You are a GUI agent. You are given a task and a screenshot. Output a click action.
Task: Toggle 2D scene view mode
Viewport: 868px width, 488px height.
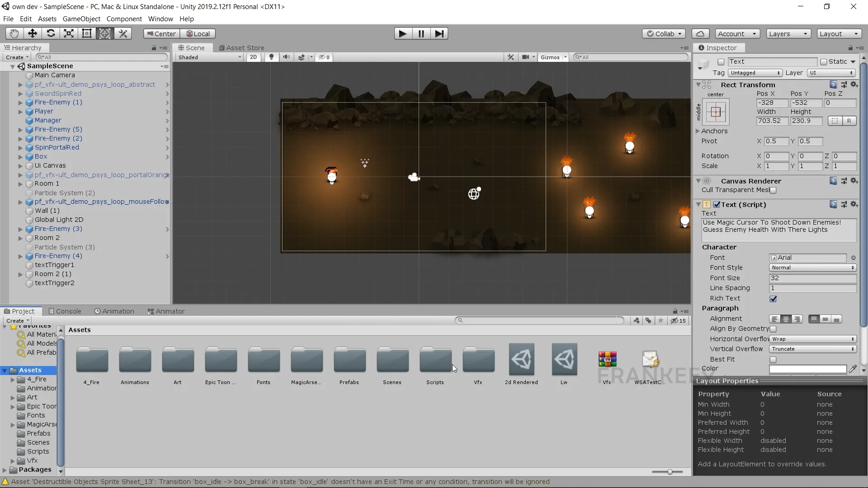pyautogui.click(x=254, y=57)
